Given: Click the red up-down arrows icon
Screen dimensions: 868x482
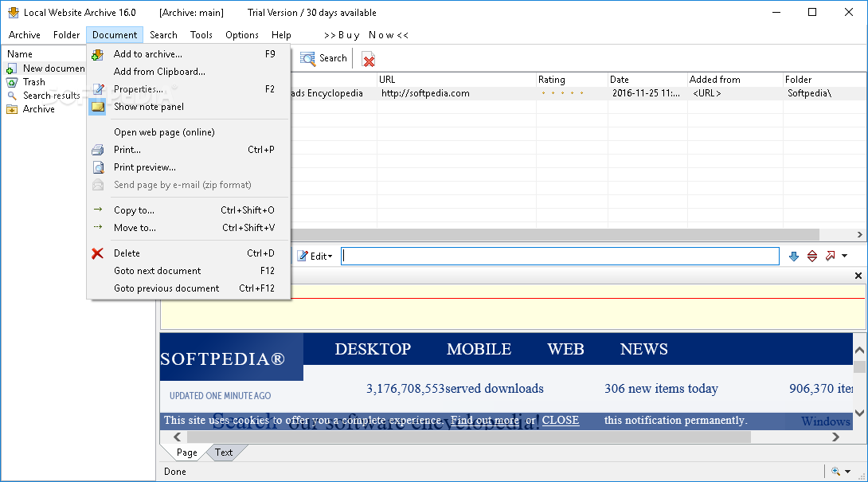Looking at the screenshot, I should (812, 256).
